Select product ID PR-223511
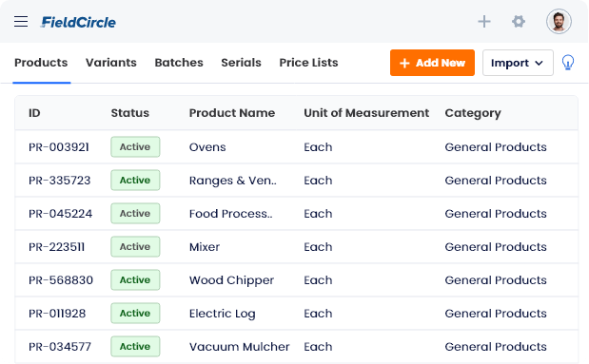Screen dimensions: 589x364 (x=56, y=247)
